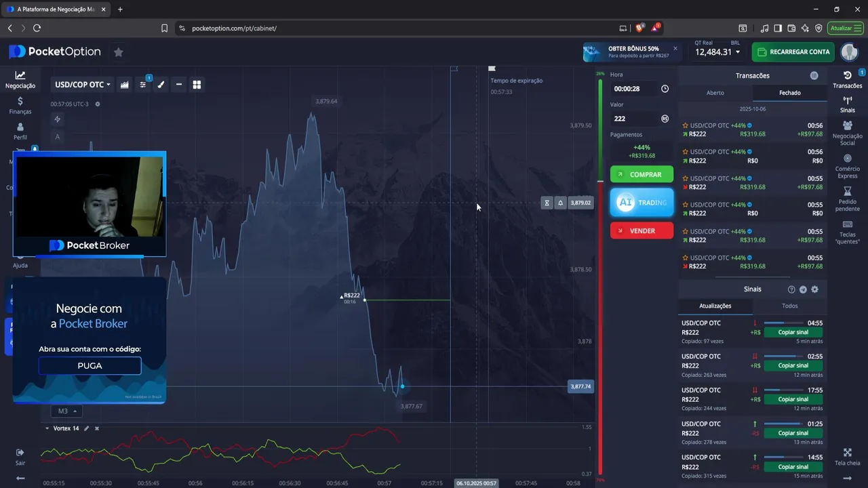Open Sinais help question-mark icon
This screenshot has width=868, height=488.
[791, 289]
